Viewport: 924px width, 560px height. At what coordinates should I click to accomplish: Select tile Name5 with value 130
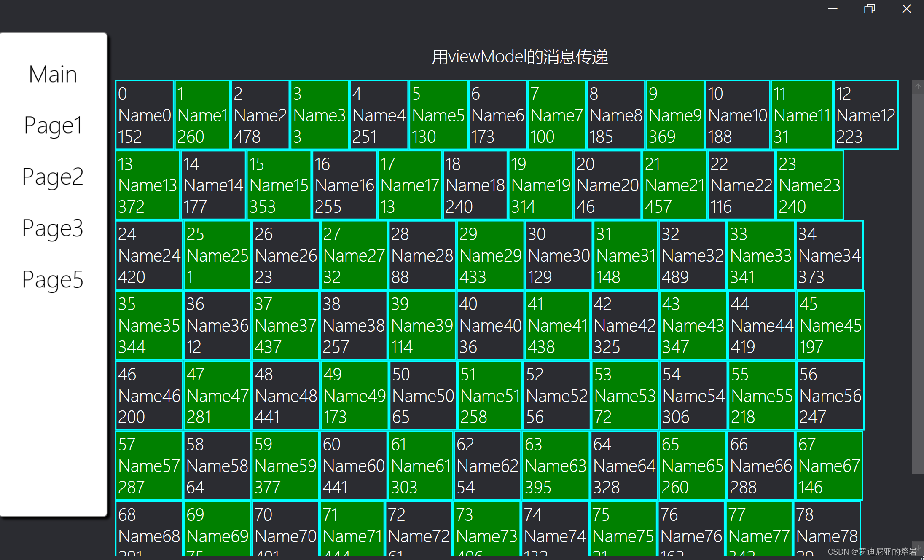coord(438,115)
